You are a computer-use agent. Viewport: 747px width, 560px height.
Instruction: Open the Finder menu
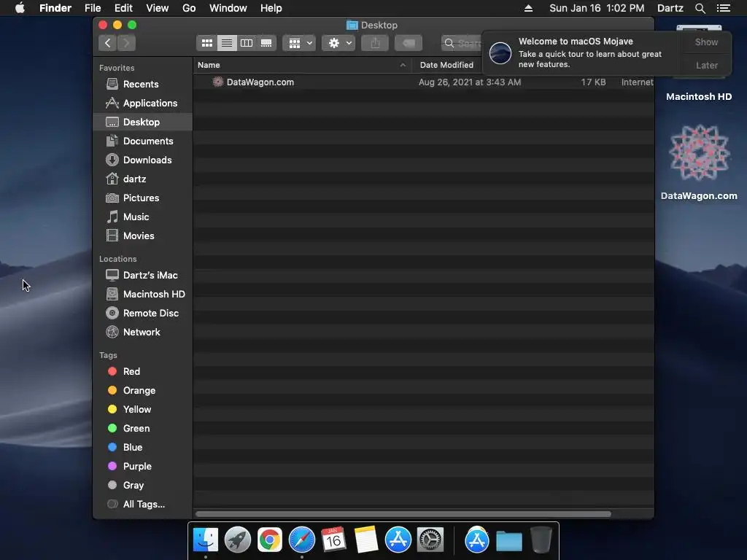tap(55, 8)
